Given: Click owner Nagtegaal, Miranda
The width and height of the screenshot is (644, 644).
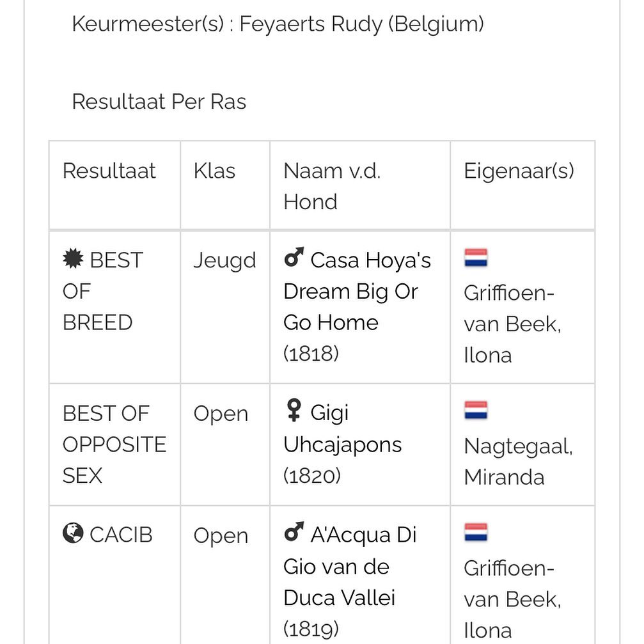Looking at the screenshot, I should tap(518, 461).
